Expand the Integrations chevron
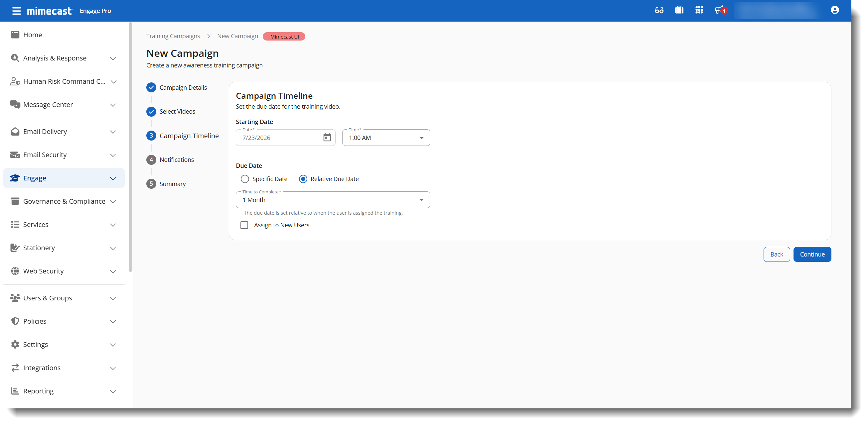Image resolution: width=868 pixels, height=425 pixels. point(113,368)
